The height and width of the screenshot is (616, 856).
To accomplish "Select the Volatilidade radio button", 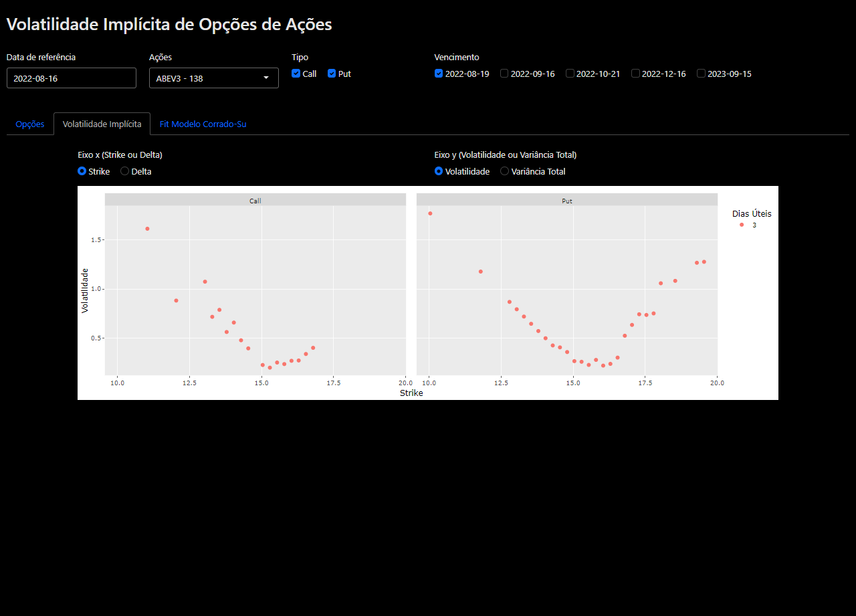I will click(x=439, y=171).
